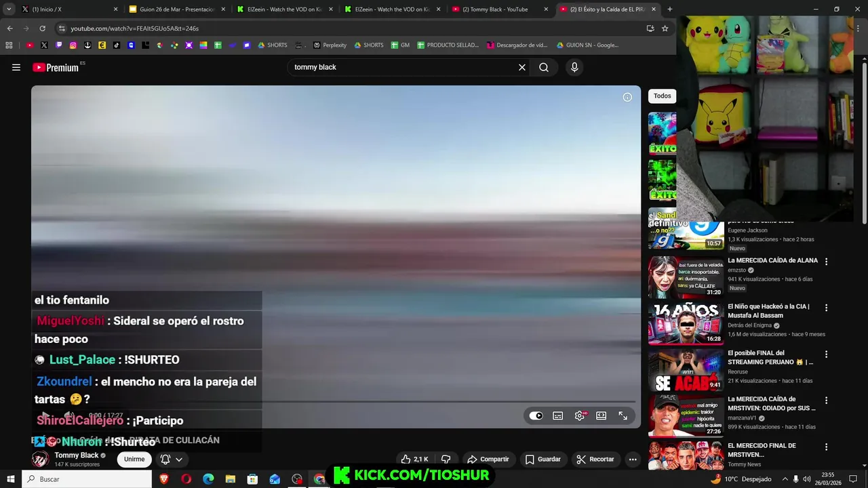Open Instagram bookmark icon

tap(73, 45)
